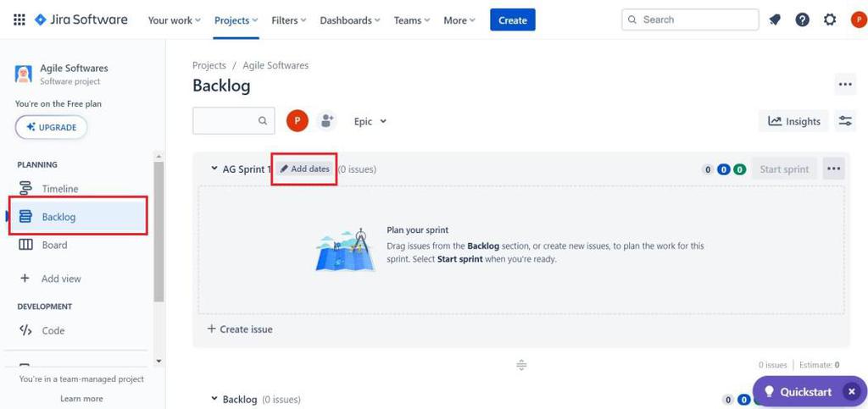Open Your work dropdown menu
868x409 pixels.
pos(175,19)
